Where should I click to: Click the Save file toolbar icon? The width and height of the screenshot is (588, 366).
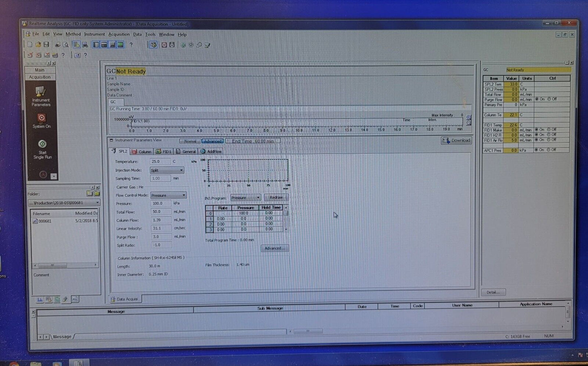coord(46,45)
